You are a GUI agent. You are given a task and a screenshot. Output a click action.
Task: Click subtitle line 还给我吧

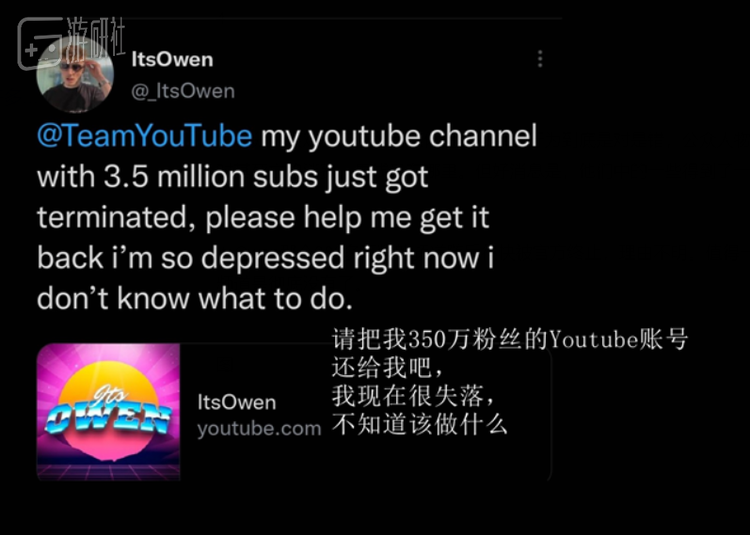pos(388,368)
